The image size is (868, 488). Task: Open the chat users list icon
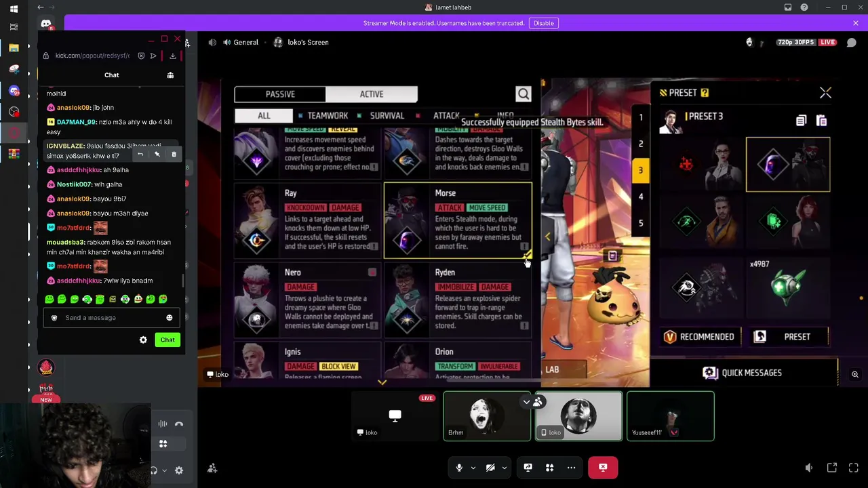pyautogui.click(x=170, y=75)
